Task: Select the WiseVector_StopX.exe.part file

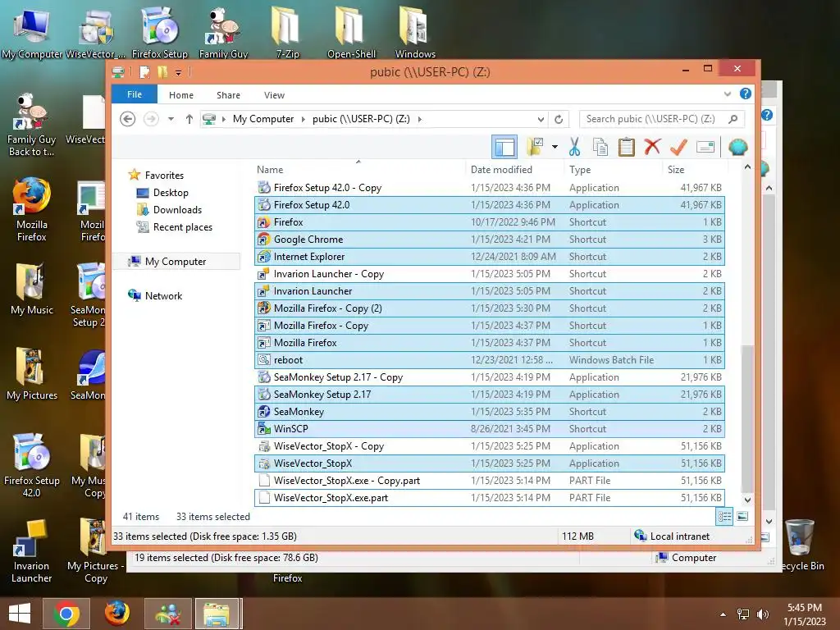Action: pos(490,498)
